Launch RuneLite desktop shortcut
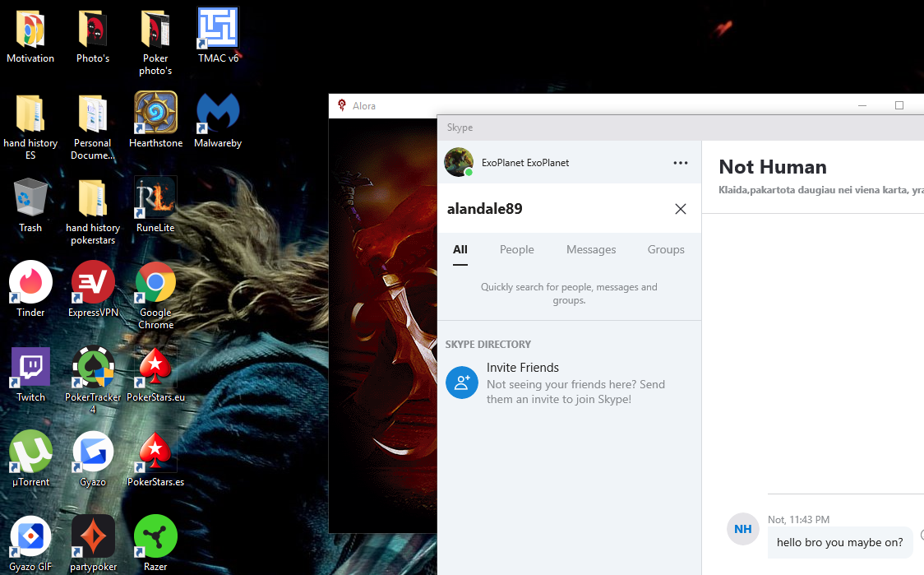This screenshot has height=575, width=924. pos(155,197)
